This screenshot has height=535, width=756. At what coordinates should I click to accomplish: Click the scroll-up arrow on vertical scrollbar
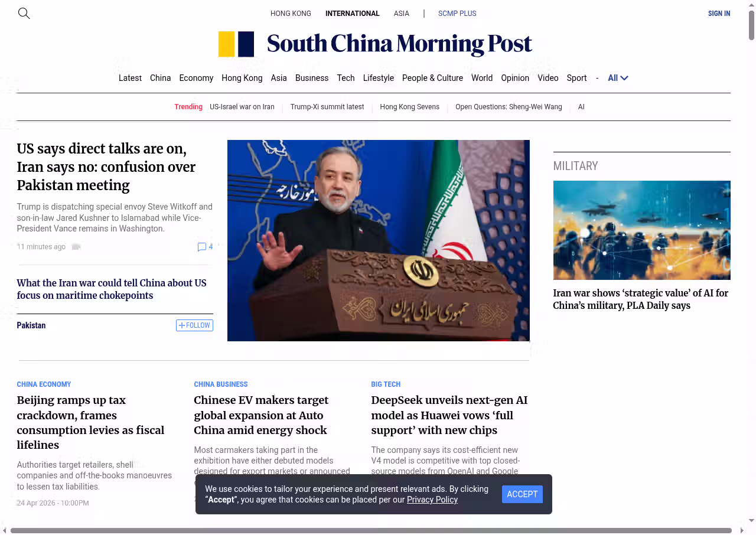(x=751, y=5)
